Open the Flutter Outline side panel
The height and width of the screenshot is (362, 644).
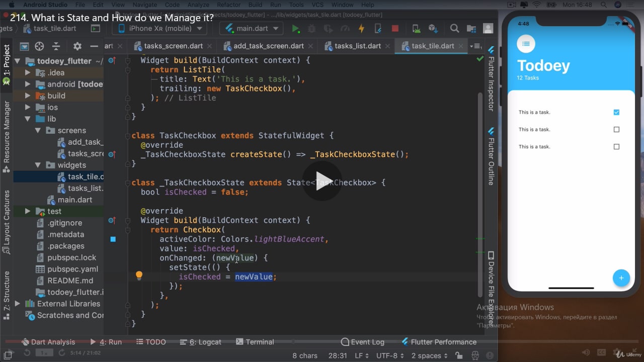point(491,157)
